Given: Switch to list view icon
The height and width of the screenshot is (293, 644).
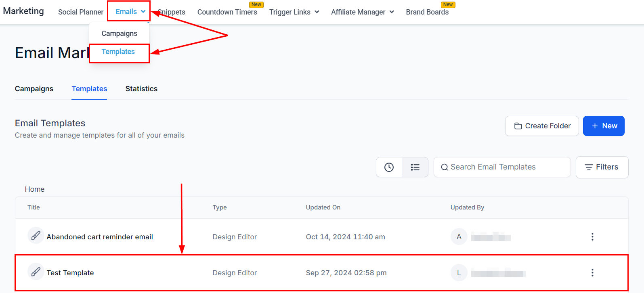Looking at the screenshot, I should pyautogui.click(x=415, y=167).
